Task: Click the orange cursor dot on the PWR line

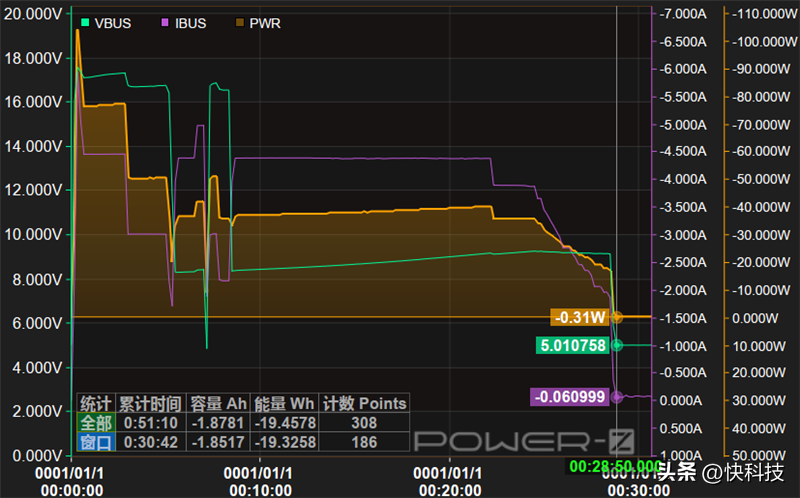Action: pyautogui.click(x=617, y=317)
